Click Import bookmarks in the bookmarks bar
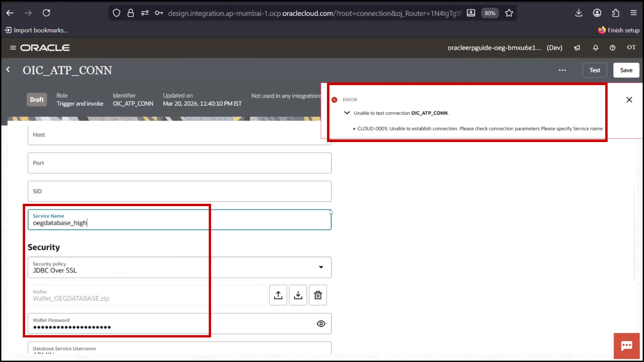The width and height of the screenshot is (644, 362). coord(36,30)
